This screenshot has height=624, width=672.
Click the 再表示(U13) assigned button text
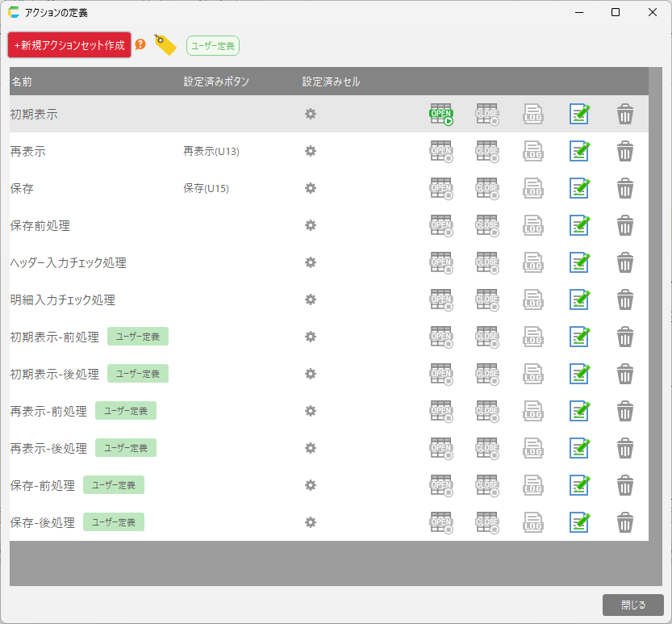[211, 151]
